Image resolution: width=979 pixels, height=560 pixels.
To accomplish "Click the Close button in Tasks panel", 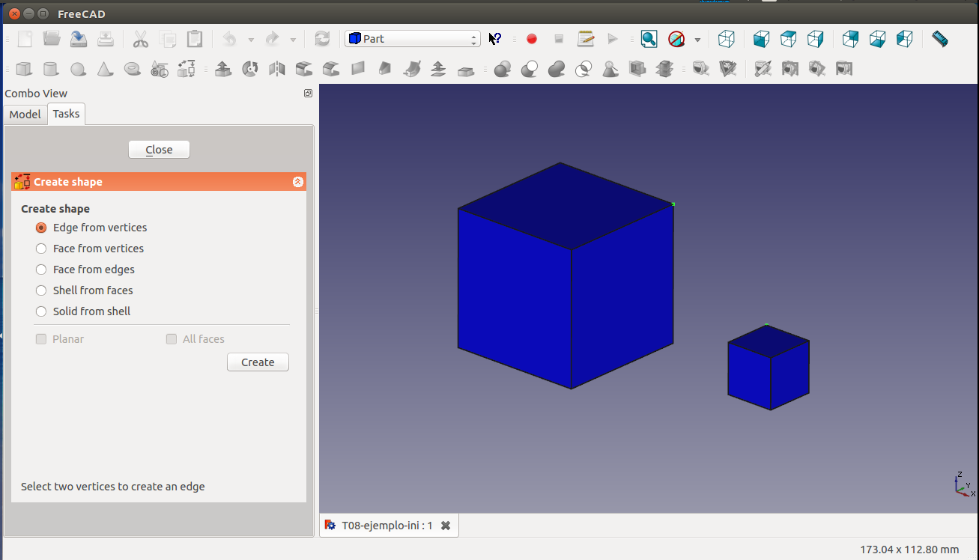I will [x=159, y=150].
